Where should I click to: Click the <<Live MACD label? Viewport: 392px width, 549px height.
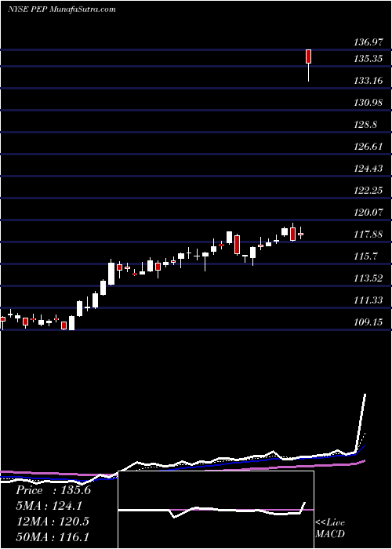click(330, 529)
